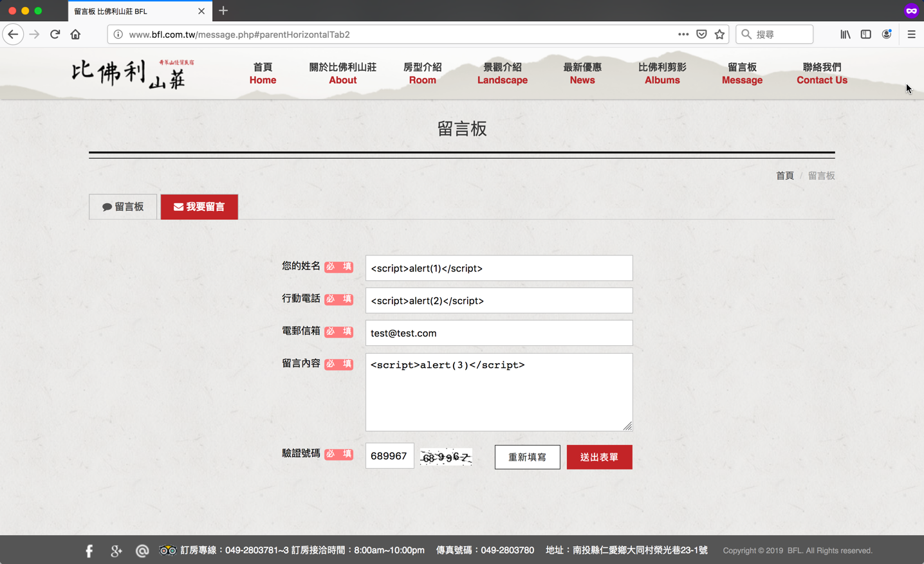This screenshot has width=924, height=564.
Task: Open page actions three-dot menu
Action: tap(683, 34)
